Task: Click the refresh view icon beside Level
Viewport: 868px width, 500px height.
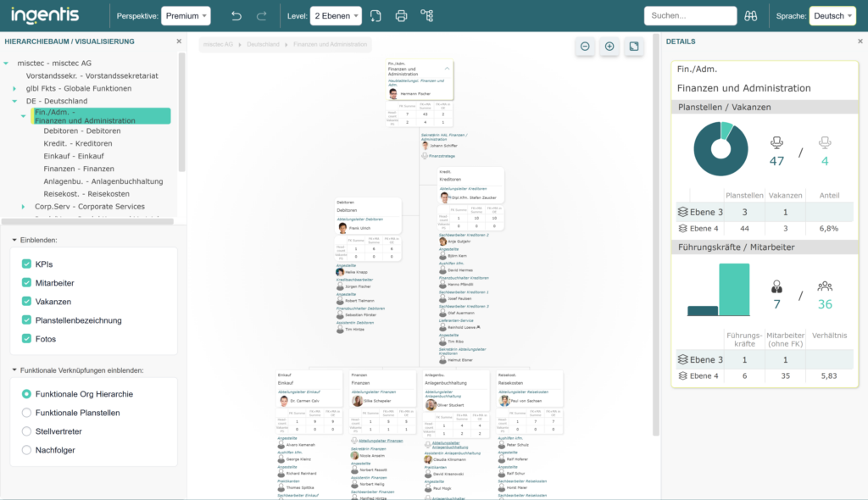Action: coord(376,16)
